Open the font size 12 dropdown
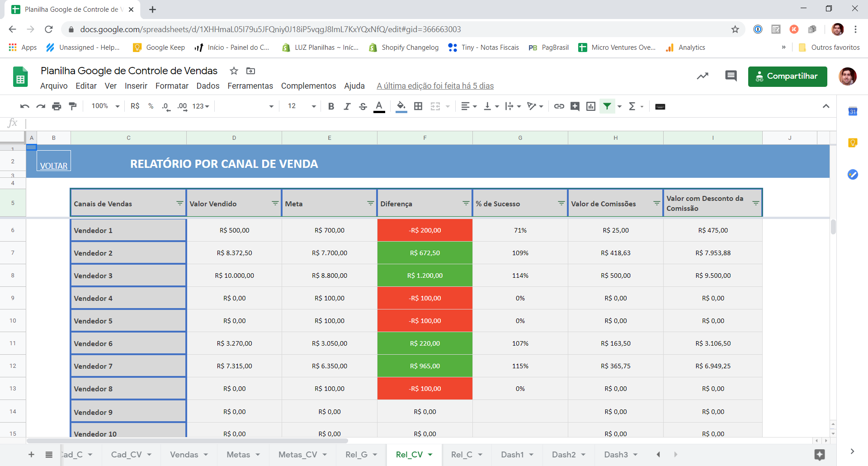Image resolution: width=868 pixels, height=466 pixels. tap(302, 106)
